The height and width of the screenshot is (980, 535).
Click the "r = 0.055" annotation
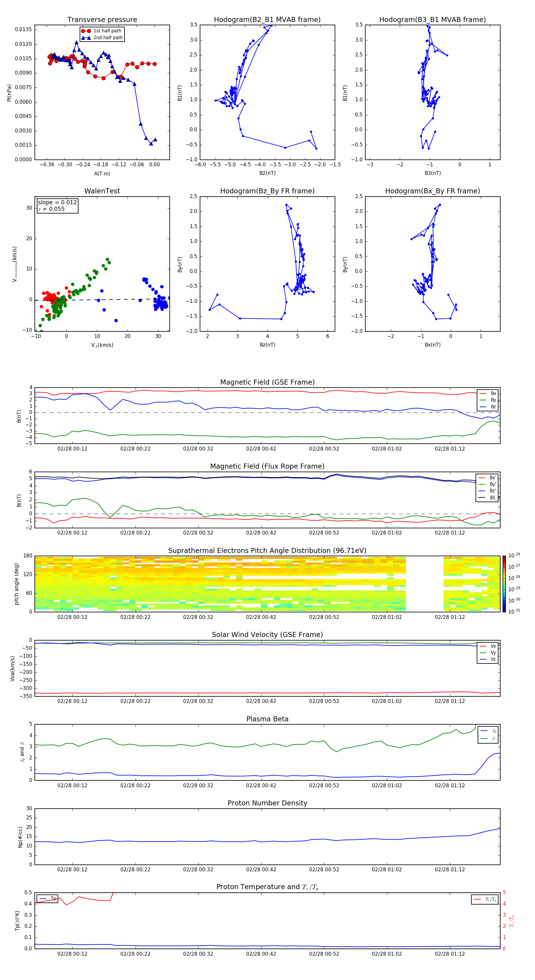click(51, 209)
